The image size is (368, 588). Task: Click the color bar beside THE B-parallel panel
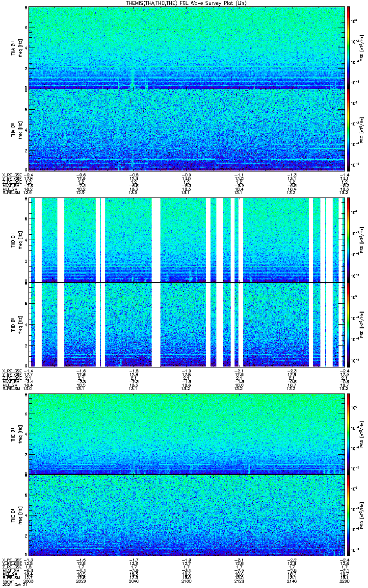348,515
